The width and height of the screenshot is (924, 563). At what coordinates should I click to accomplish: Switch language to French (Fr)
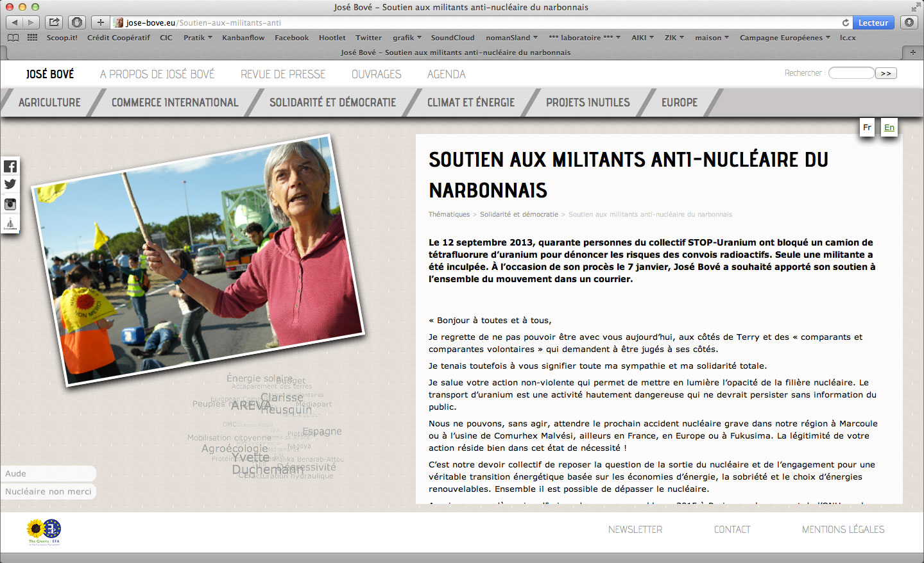coord(867,127)
